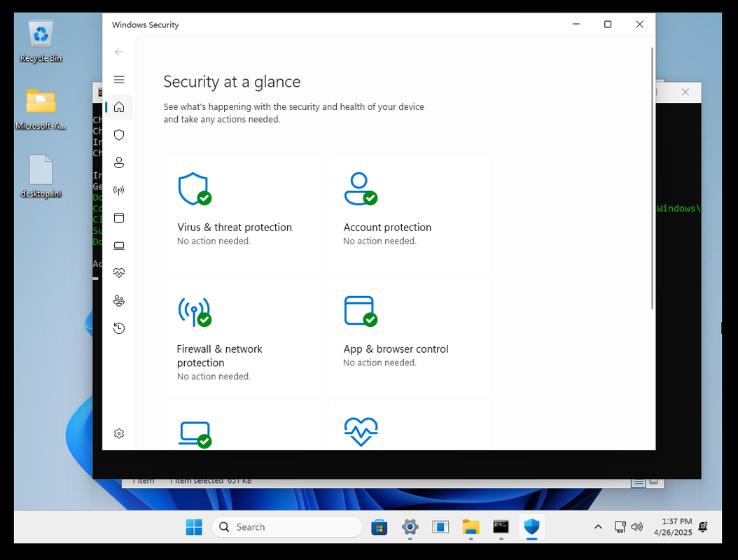Open 'Firewall & network protection' title link

coord(219,356)
